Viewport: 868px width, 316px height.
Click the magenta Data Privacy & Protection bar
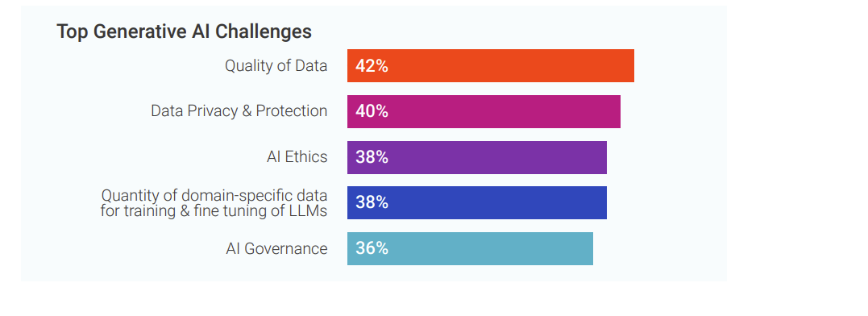click(x=484, y=111)
